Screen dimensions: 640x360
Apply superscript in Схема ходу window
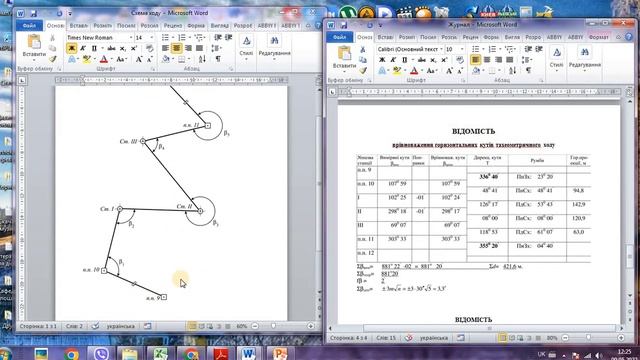(133, 49)
